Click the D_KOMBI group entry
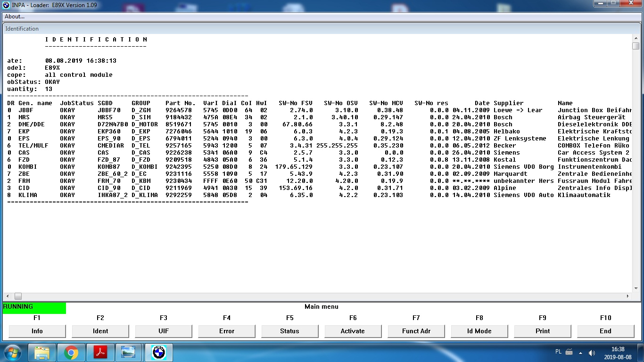 [145, 167]
